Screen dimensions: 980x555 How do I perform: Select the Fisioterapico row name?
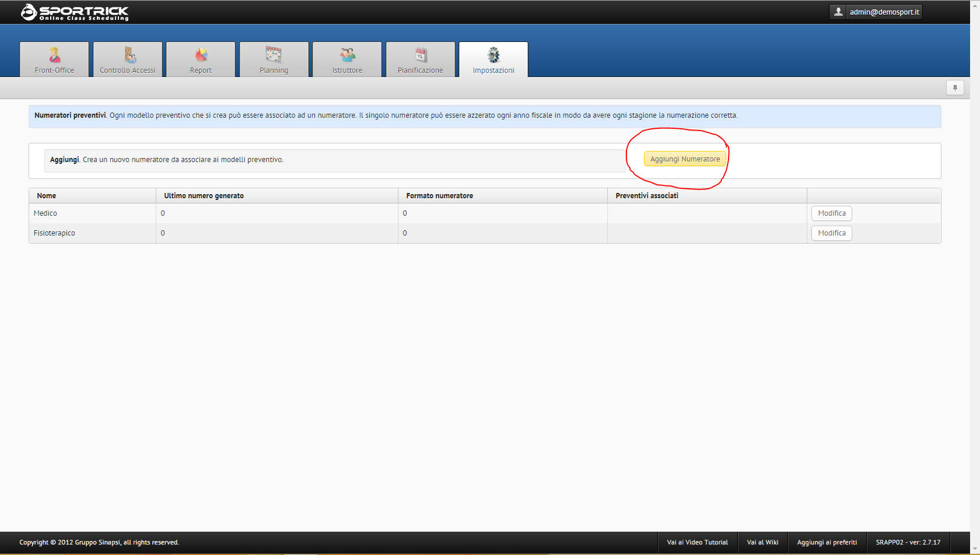(x=54, y=233)
